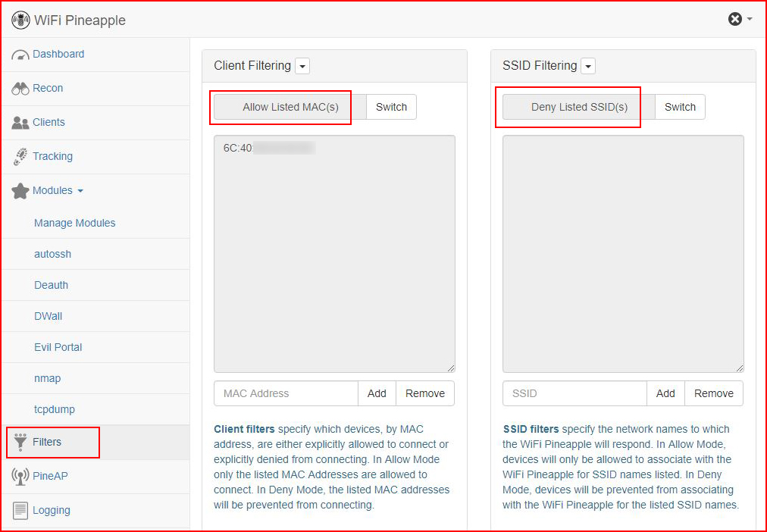767x532 pixels.
Task: Open the DWall module
Action: [49, 316]
